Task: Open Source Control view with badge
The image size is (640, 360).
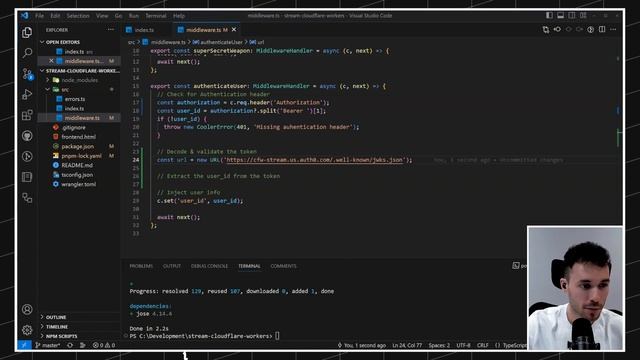Action: tap(27, 74)
